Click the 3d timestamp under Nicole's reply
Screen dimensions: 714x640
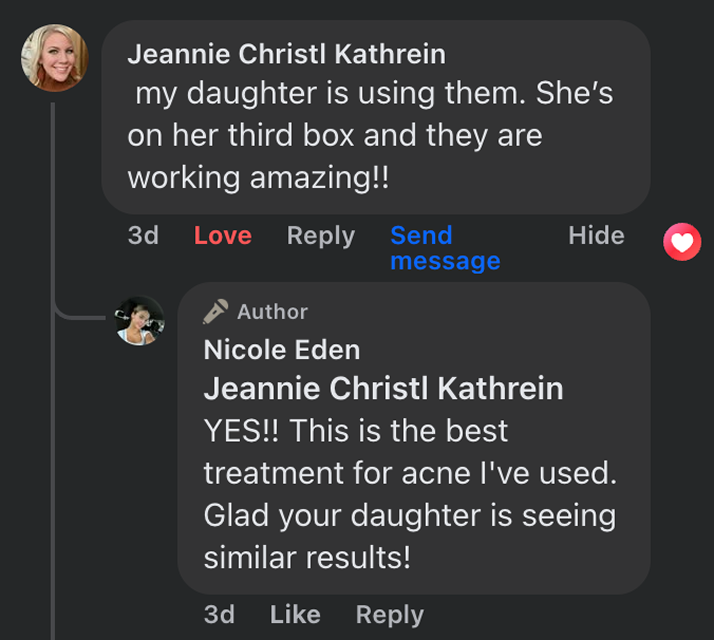click(219, 614)
